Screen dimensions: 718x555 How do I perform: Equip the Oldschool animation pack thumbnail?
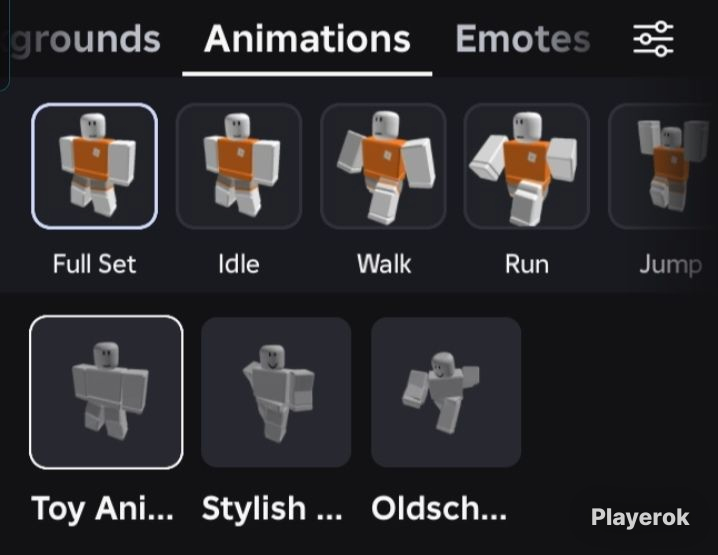point(446,392)
